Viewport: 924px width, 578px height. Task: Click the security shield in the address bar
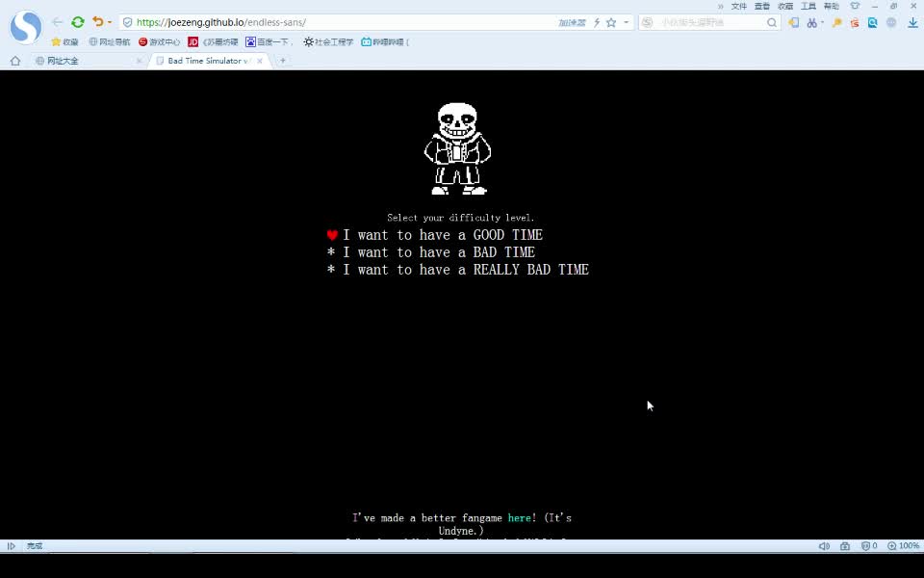(127, 22)
